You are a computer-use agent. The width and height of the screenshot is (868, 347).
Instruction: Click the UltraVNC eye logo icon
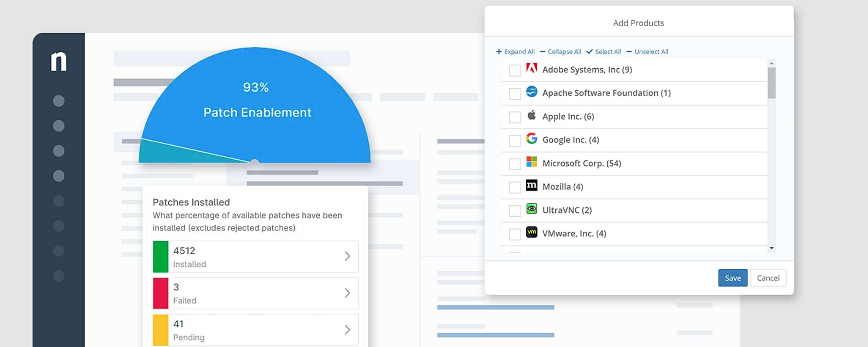pos(531,209)
